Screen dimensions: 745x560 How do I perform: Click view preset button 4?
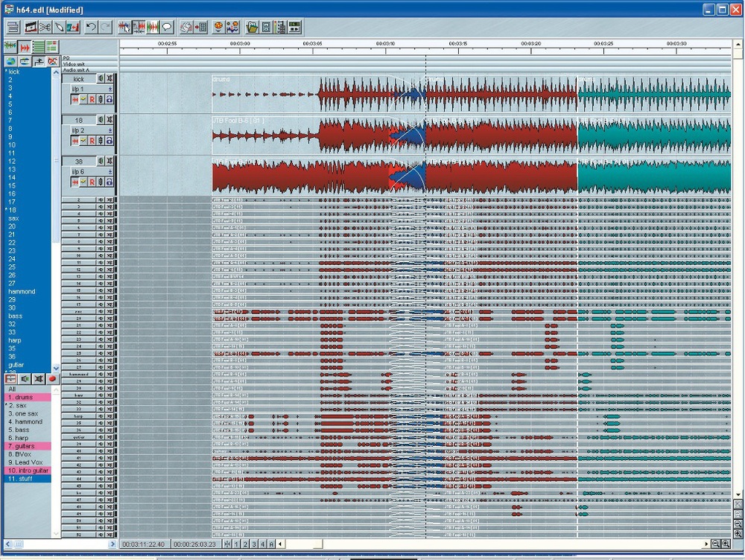pyautogui.click(x=262, y=544)
